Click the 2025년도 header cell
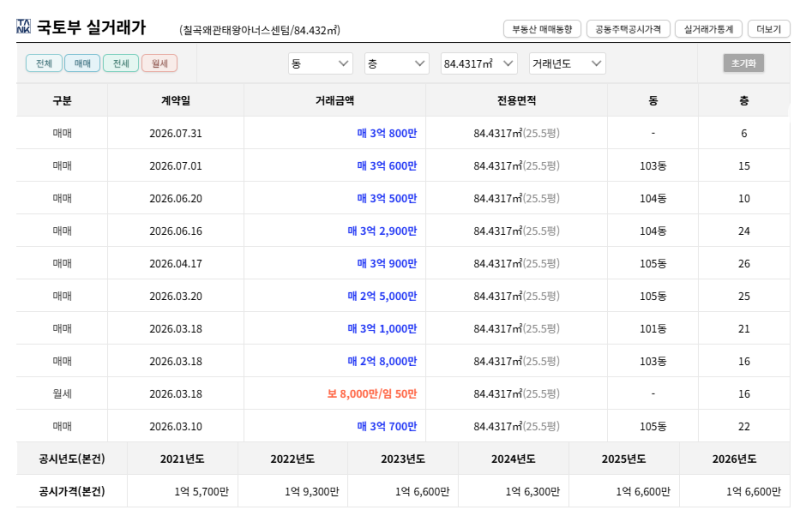 [x=623, y=459]
